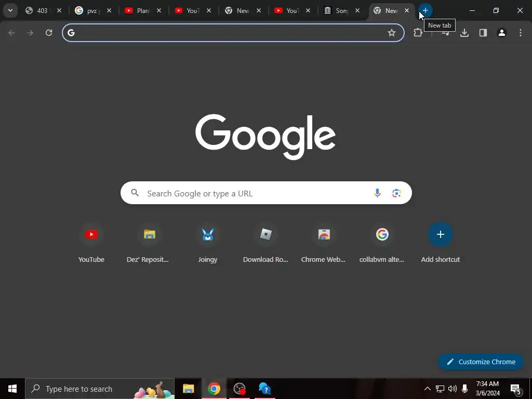Switch to the 403 tab
This screenshot has height=399, width=532.
[x=44, y=10]
